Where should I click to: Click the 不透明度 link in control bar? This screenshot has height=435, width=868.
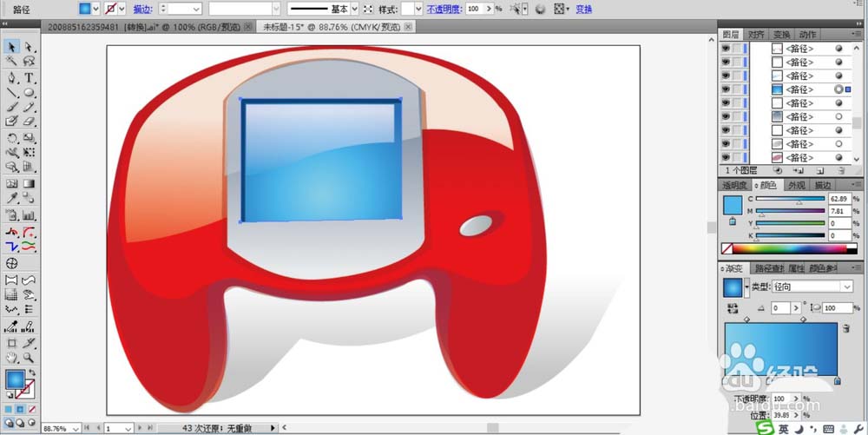click(x=445, y=10)
